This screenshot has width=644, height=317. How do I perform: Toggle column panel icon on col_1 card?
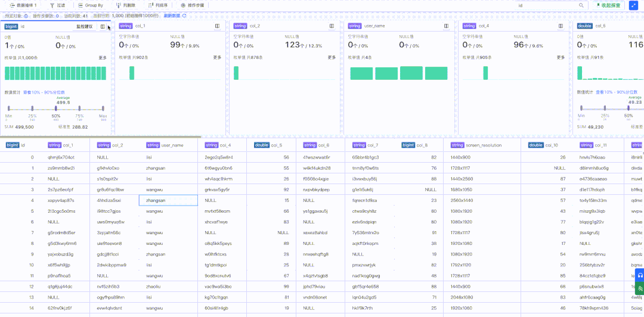(x=217, y=26)
